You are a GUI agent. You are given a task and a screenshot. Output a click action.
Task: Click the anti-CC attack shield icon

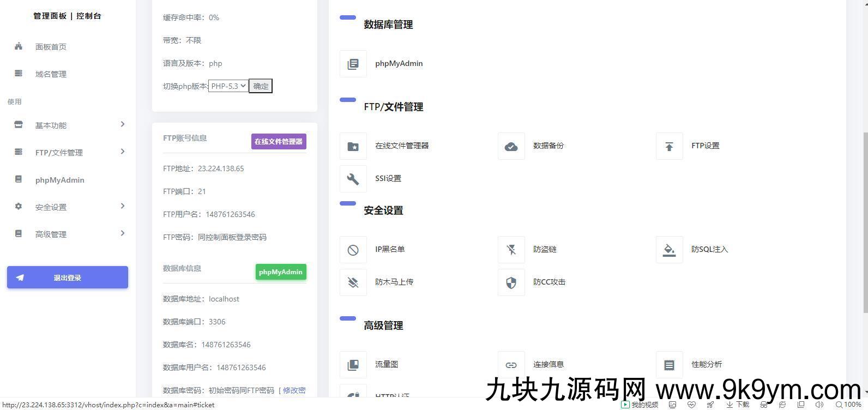click(x=511, y=282)
